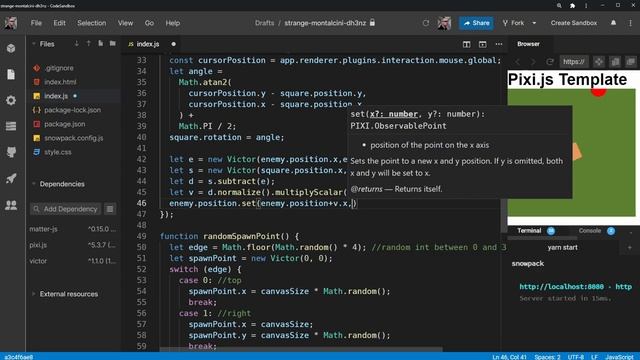Click the dependency list icon beside Add Dependency
This screenshot has height=360, width=640.
(x=110, y=209)
